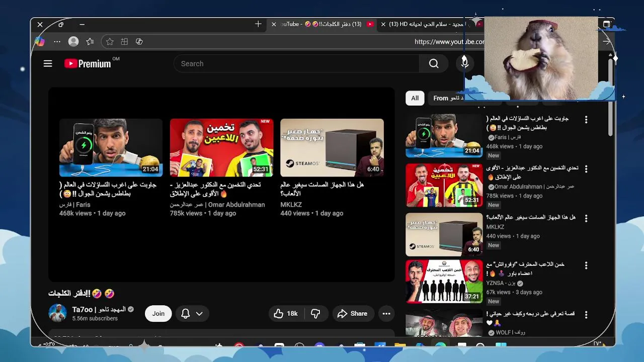Viewport: 644px width, 362px height.
Task: Open end-screen title هل هذا الجهاز الصامت
Action: 322,189
